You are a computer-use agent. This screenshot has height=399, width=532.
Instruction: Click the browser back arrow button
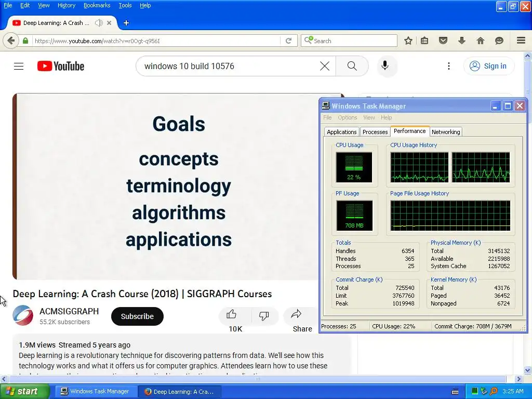[x=11, y=41]
